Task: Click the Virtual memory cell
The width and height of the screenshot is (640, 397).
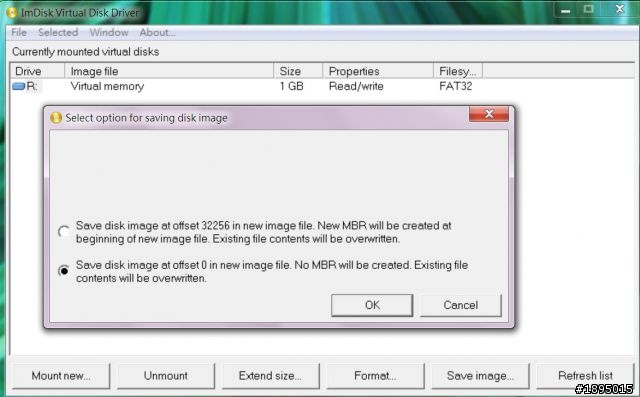Action: (107, 86)
